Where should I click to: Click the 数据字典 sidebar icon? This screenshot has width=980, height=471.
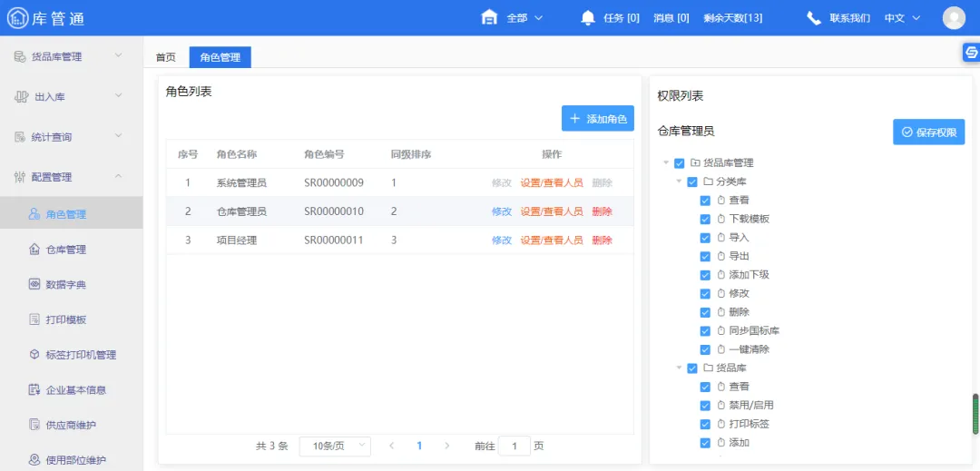34,285
